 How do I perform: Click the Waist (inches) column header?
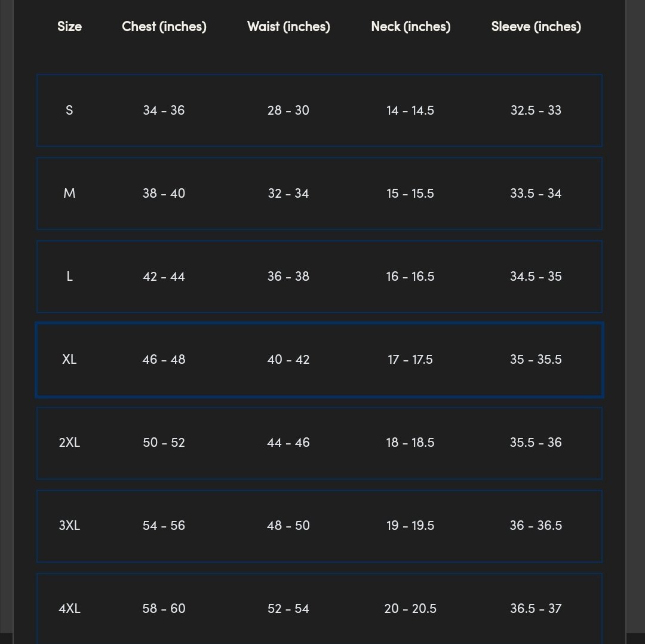coord(288,26)
